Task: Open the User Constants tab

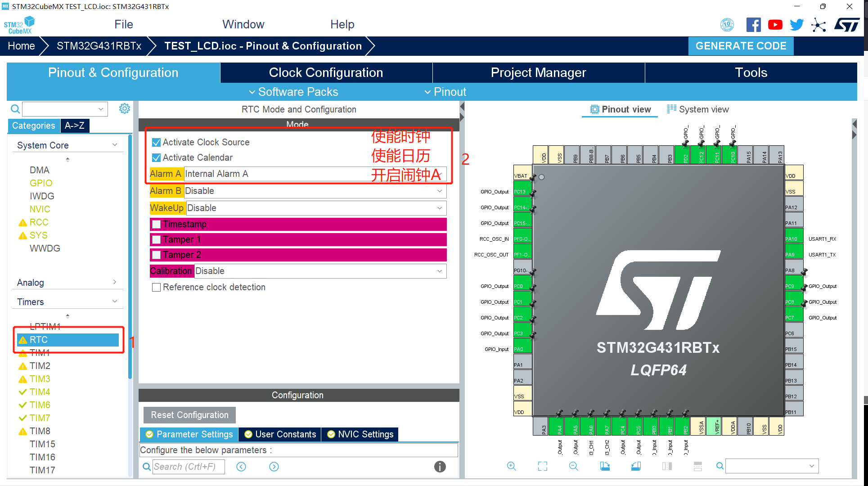Action: (x=280, y=434)
